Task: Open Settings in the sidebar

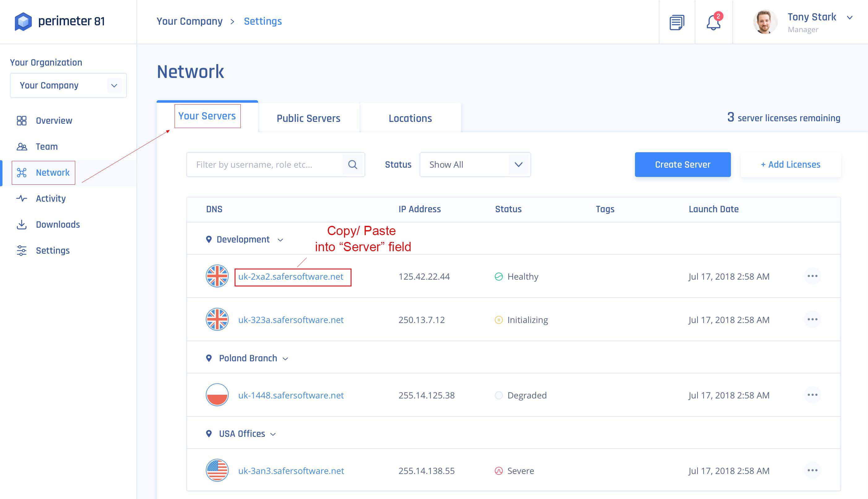Action: click(x=52, y=251)
